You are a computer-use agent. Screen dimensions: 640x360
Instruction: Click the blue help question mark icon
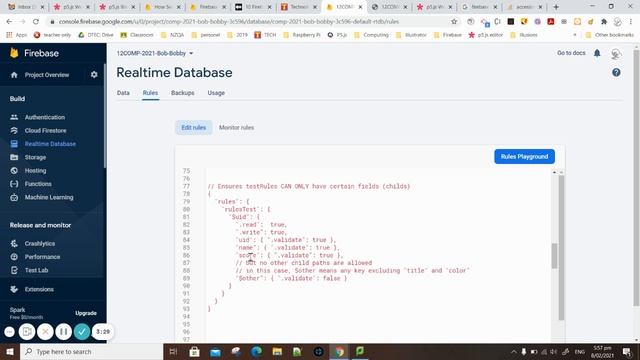(616, 73)
